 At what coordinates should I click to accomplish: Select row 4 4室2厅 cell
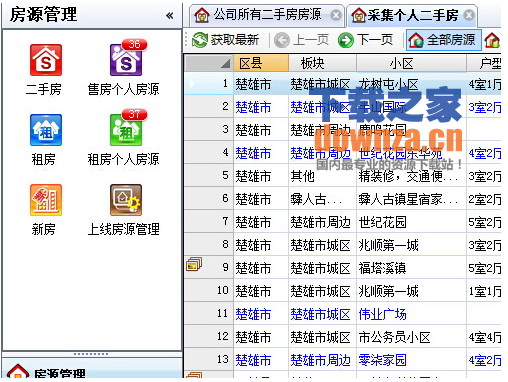pos(484,153)
